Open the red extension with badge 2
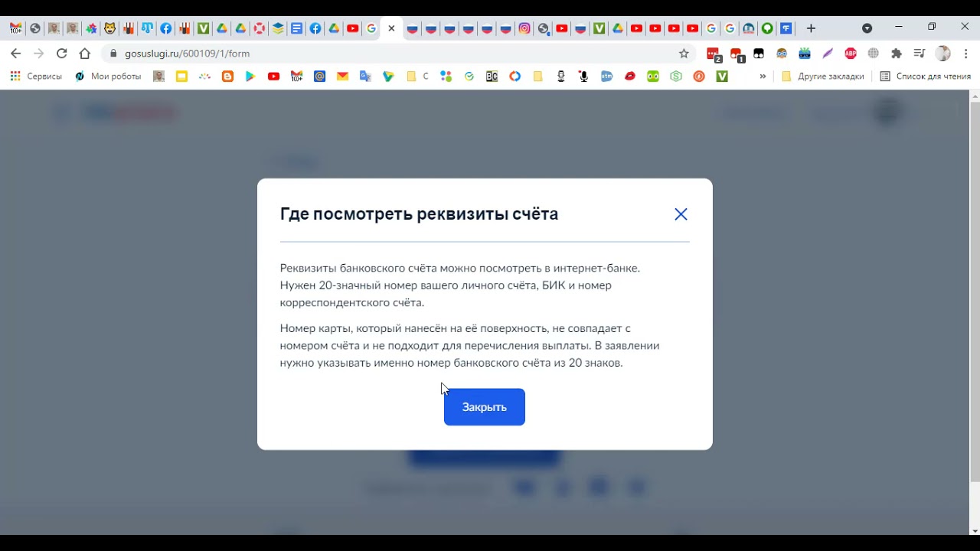Image resolution: width=980 pixels, height=551 pixels. click(x=714, y=54)
